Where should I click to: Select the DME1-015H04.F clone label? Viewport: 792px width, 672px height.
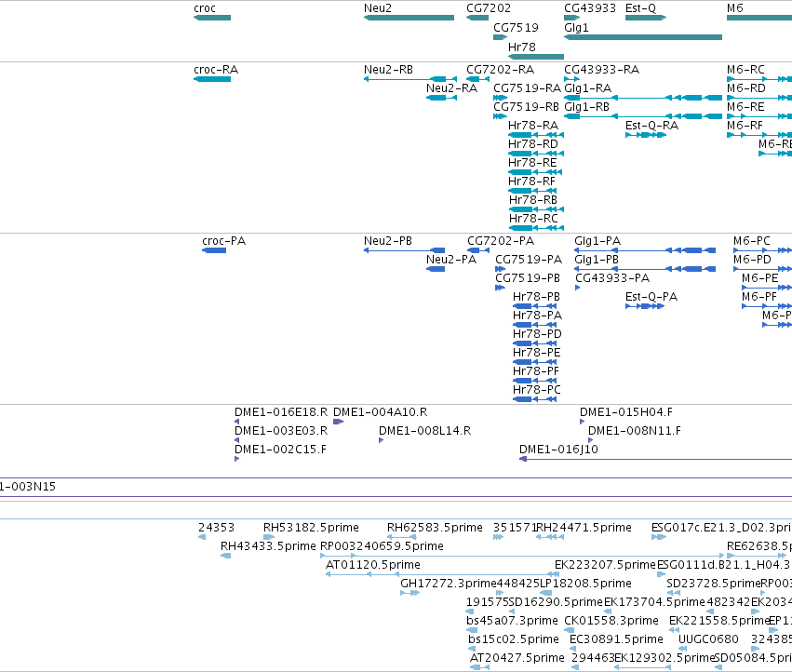coord(625,411)
